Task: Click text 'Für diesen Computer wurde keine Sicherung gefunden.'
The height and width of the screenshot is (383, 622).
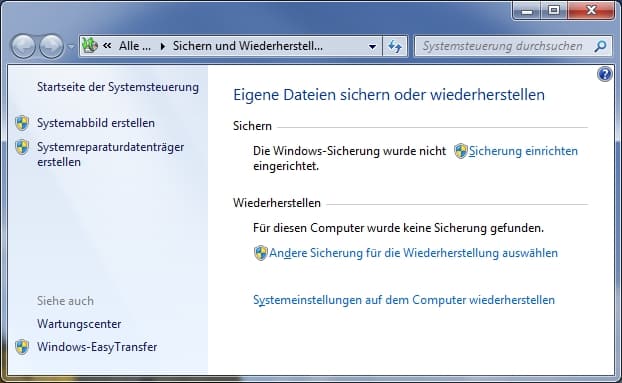Action: pos(398,228)
